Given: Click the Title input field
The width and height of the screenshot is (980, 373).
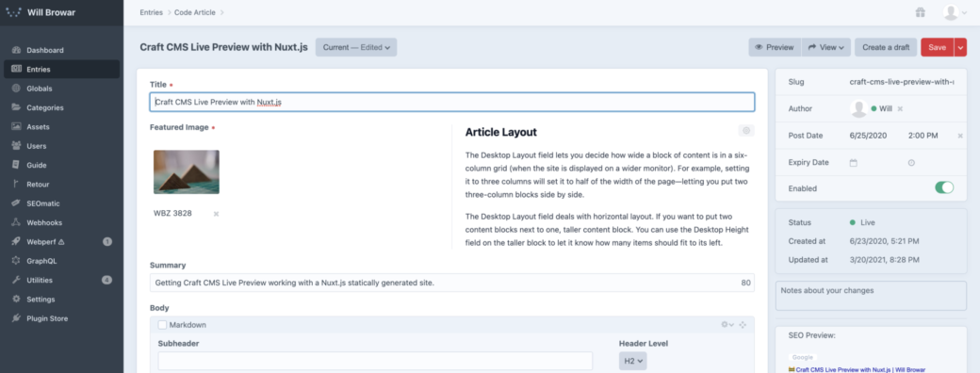Looking at the screenshot, I should tap(452, 102).
